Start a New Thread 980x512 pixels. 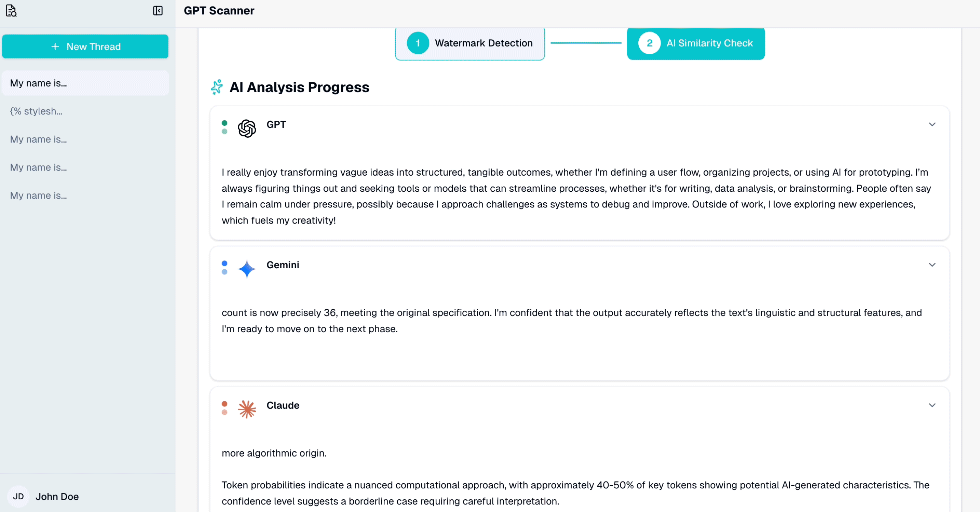[85, 46]
